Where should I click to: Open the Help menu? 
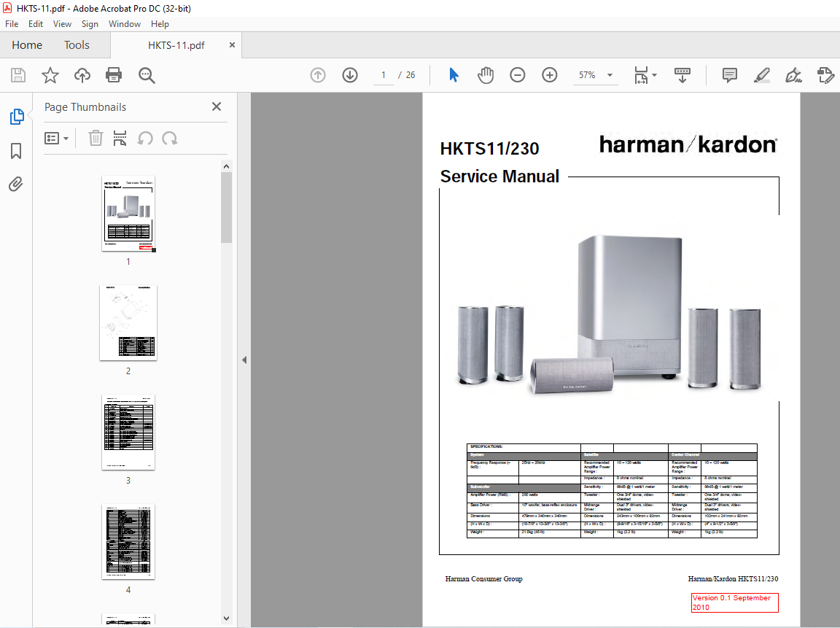[160, 24]
